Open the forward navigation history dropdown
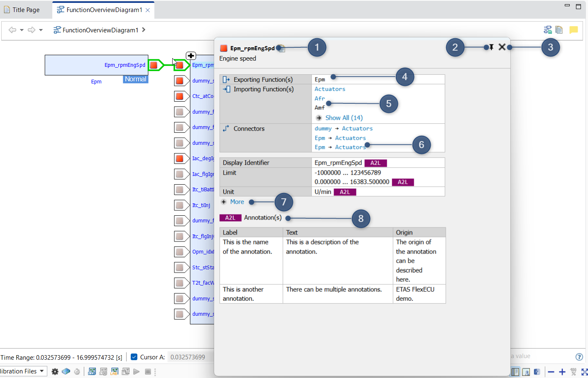The image size is (588, 378). click(x=41, y=30)
